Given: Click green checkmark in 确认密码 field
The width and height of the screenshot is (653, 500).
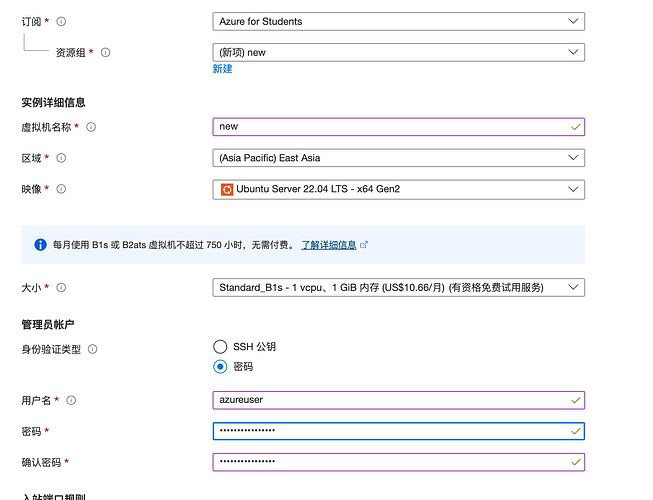Looking at the screenshot, I should tap(576, 462).
